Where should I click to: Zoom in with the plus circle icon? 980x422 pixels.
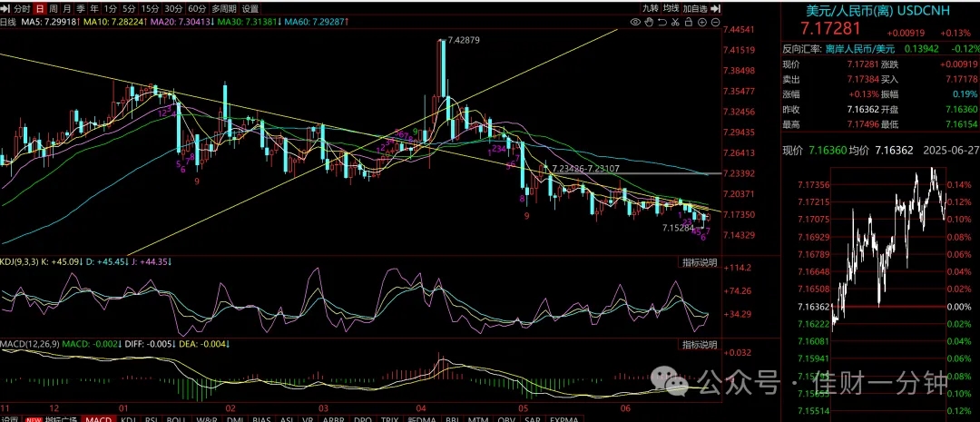point(701,23)
